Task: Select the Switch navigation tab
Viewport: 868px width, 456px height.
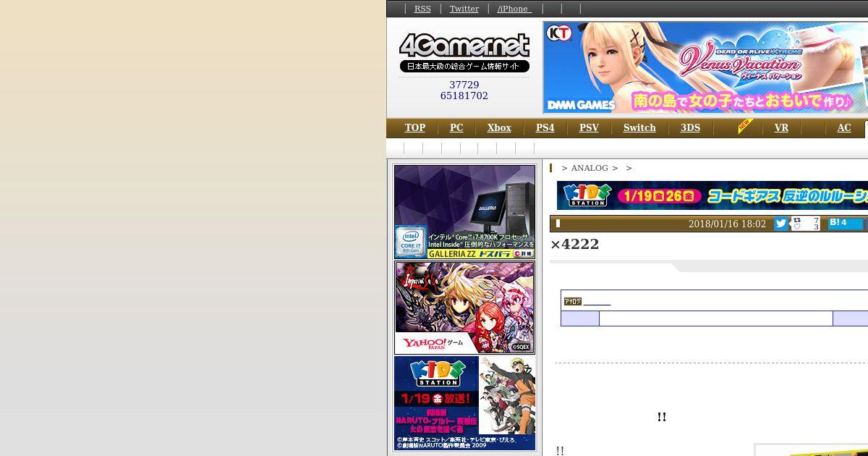Action: (639, 127)
